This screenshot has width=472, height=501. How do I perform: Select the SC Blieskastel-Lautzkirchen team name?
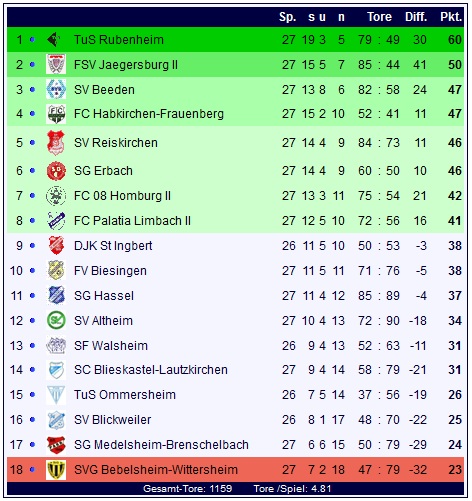point(151,370)
